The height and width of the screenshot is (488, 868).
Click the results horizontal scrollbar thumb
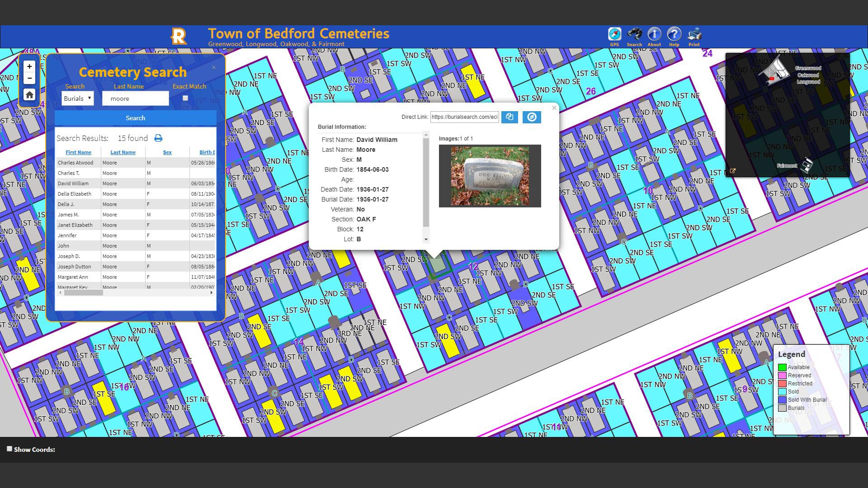pos(84,293)
